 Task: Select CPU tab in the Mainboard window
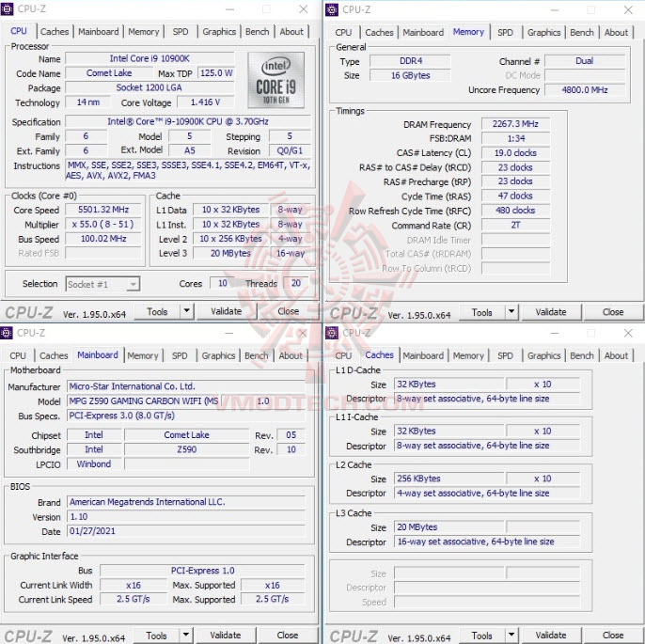[18, 355]
